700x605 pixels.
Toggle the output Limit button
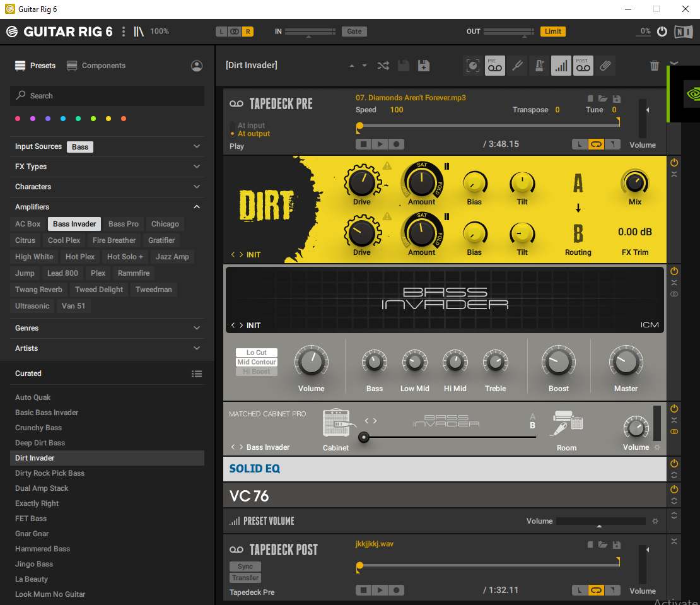pyautogui.click(x=552, y=32)
